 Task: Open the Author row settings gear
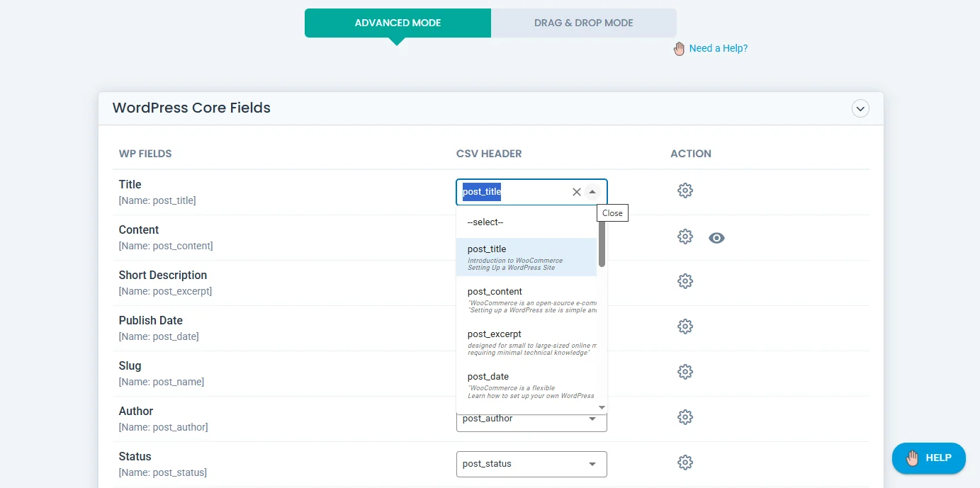pos(685,417)
